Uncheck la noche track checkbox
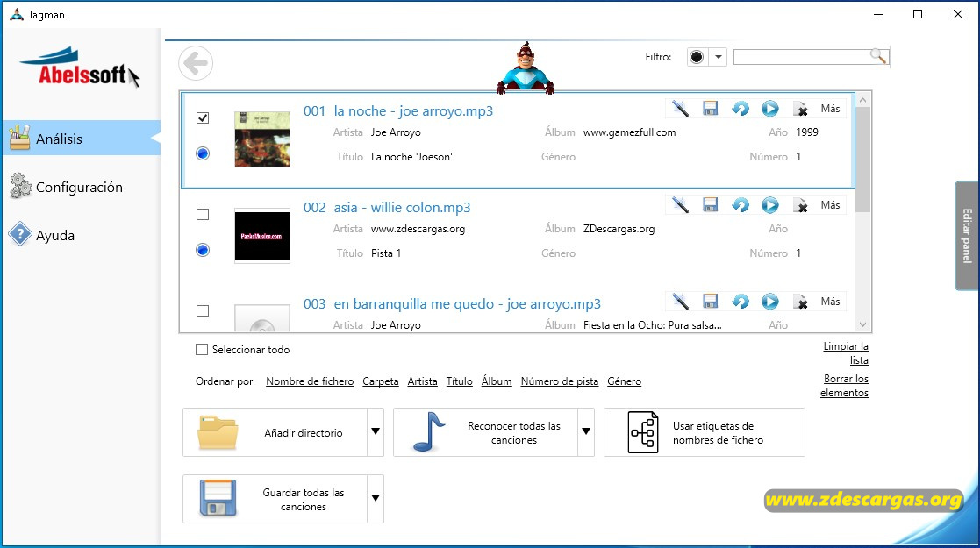 pos(203,117)
